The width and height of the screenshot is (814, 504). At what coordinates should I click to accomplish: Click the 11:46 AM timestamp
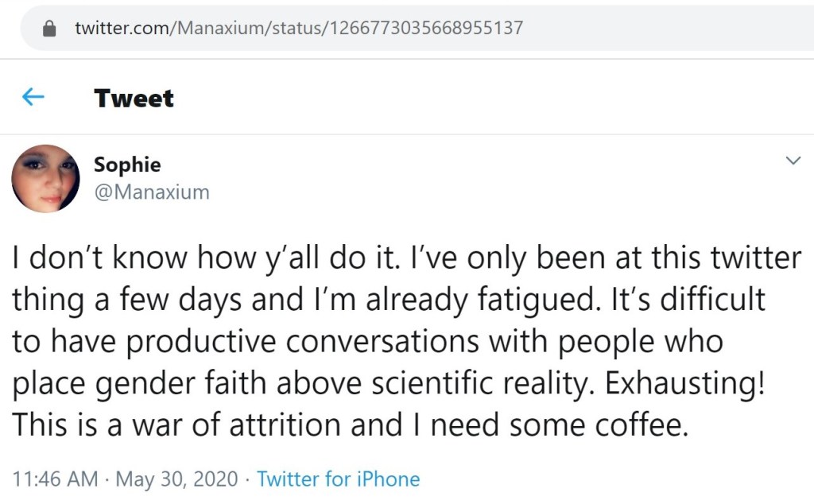(56, 479)
